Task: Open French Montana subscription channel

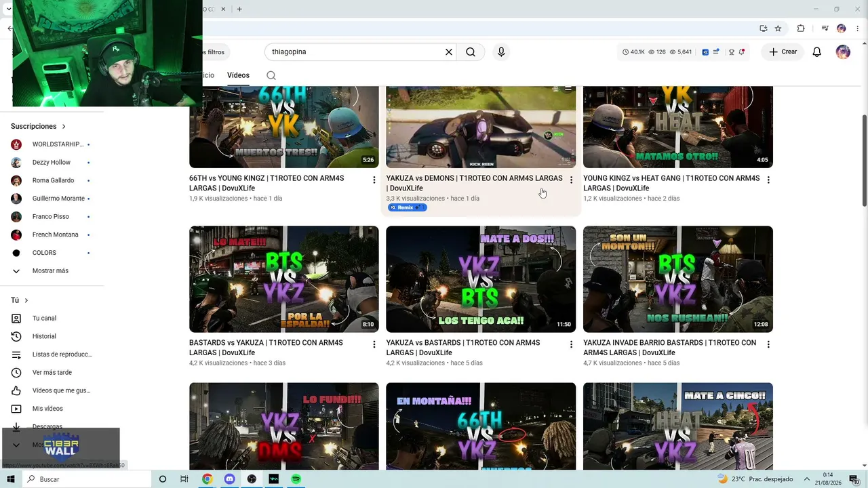Action: [x=52, y=235]
